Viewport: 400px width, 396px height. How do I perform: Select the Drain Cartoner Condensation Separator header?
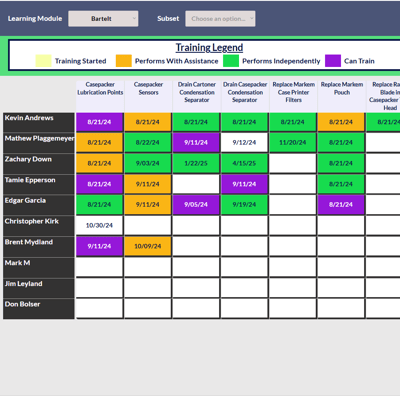coord(197,96)
